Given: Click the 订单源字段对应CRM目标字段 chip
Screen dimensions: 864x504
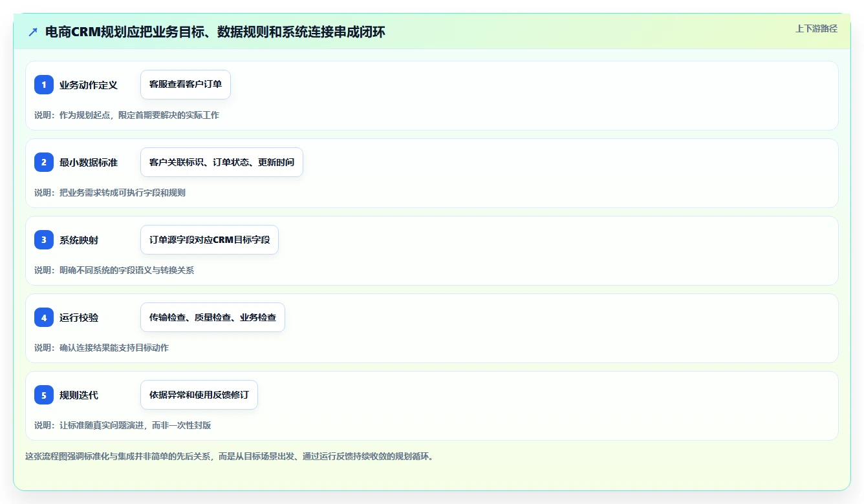Looking at the screenshot, I should point(210,240).
